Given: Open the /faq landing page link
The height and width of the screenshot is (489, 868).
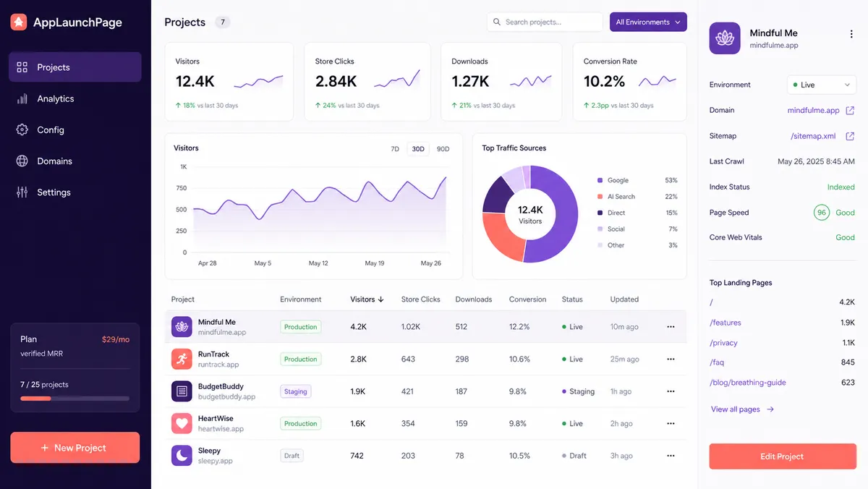Looking at the screenshot, I should pos(716,362).
